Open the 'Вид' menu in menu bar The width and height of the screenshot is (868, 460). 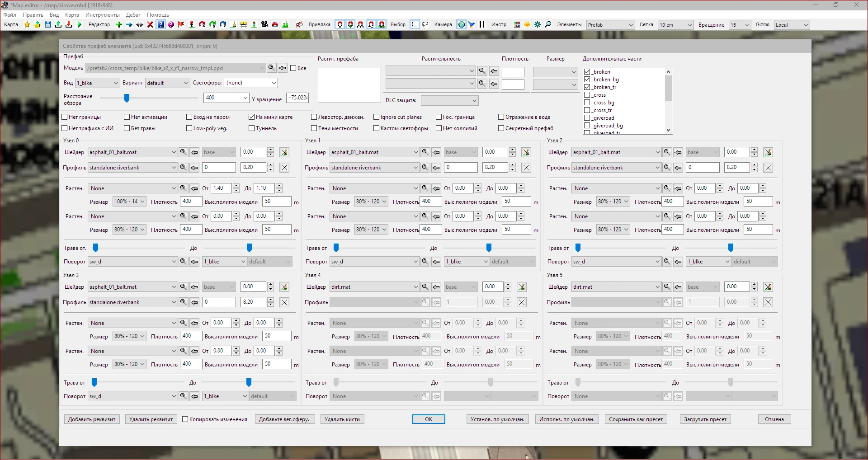(54, 15)
